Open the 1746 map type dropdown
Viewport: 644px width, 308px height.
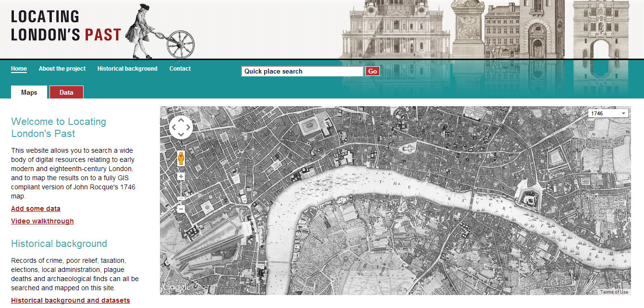(x=608, y=113)
